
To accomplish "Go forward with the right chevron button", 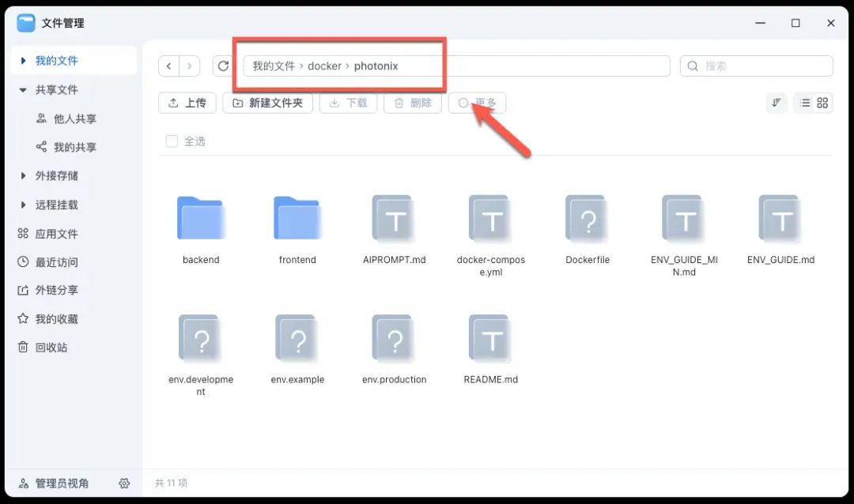I will pyautogui.click(x=190, y=66).
